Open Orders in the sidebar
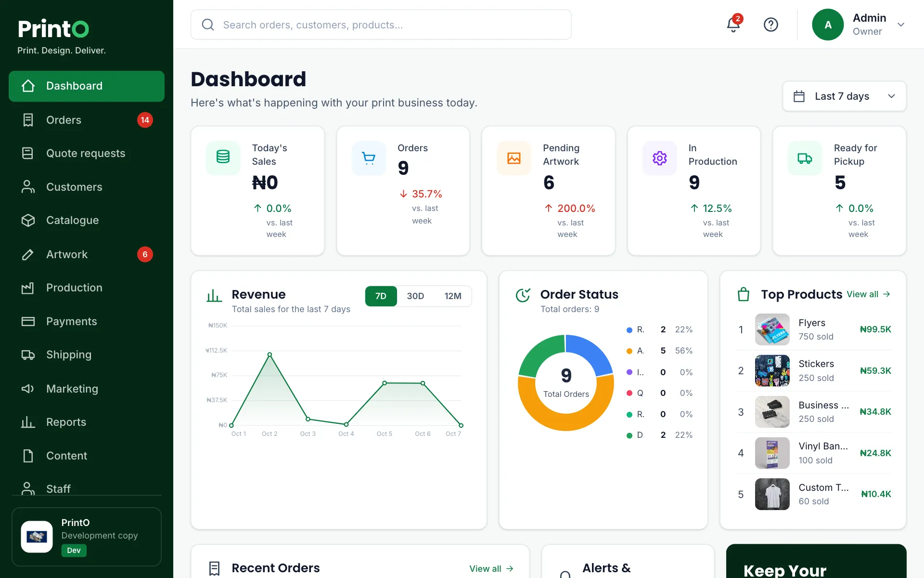This screenshot has width=924, height=578. pyautogui.click(x=87, y=120)
